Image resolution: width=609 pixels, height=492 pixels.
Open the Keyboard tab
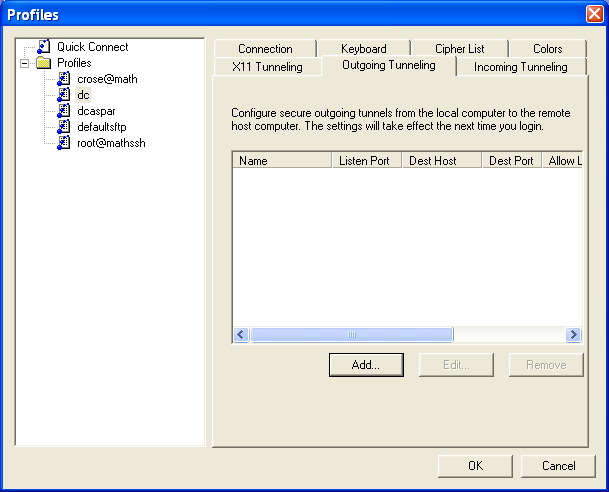[x=363, y=49]
